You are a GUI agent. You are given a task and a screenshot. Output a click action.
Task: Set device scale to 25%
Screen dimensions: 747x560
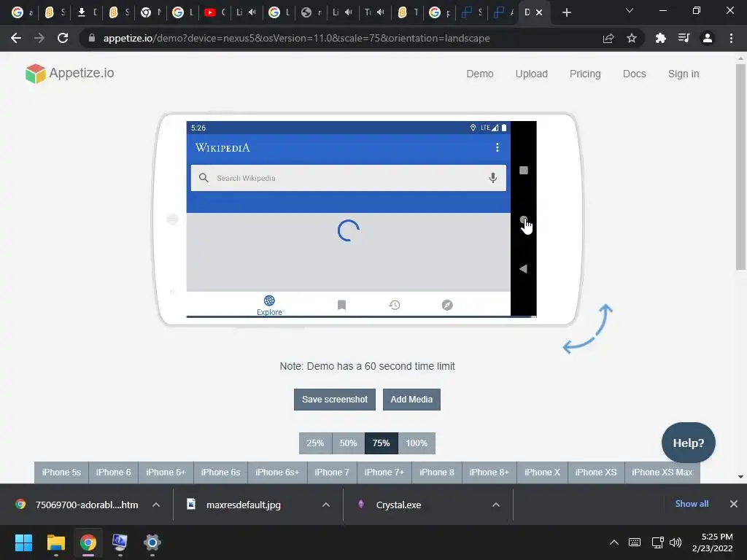tap(315, 443)
